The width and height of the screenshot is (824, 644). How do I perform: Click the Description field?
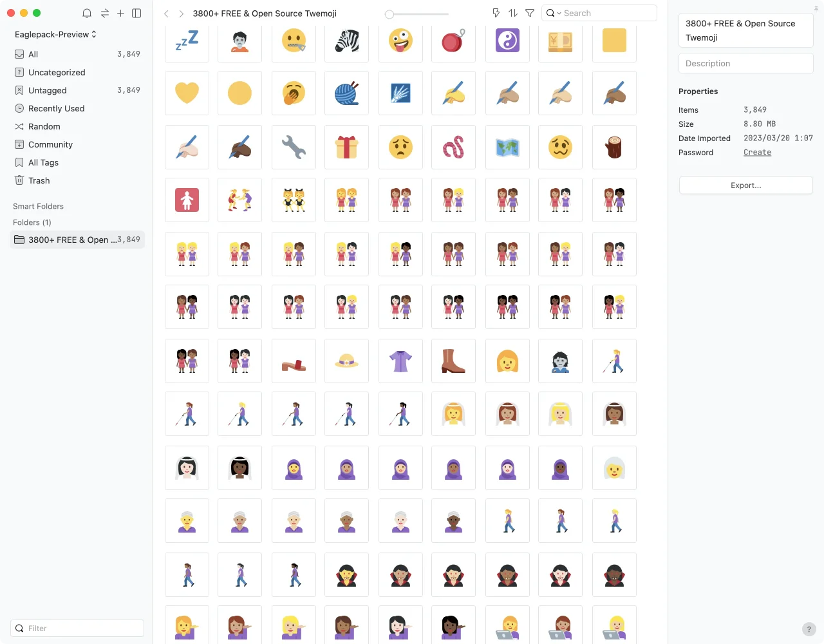pos(746,63)
